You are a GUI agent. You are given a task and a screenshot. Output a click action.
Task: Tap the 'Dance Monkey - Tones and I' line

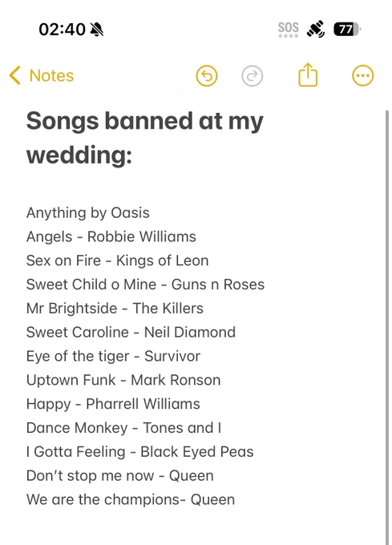point(123,428)
